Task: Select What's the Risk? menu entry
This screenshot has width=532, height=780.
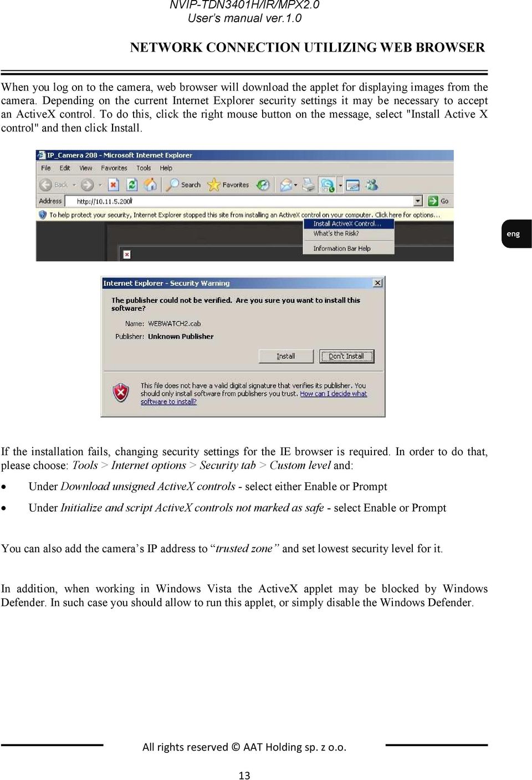Action: point(349,233)
